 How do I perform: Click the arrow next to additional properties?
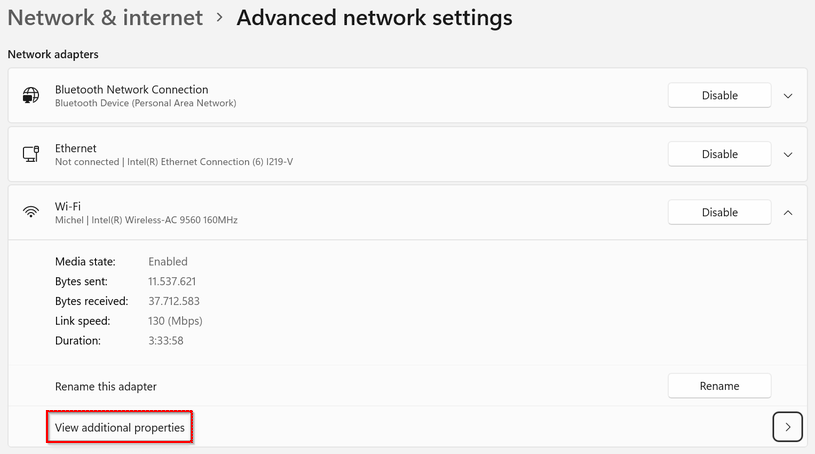pos(788,428)
